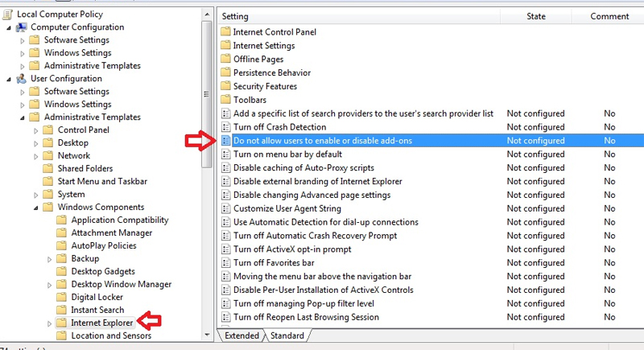Click the policy icon for Turn off Favorites bar
The height and width of the screenshot is (350, 644).
[x=225, y=262]
